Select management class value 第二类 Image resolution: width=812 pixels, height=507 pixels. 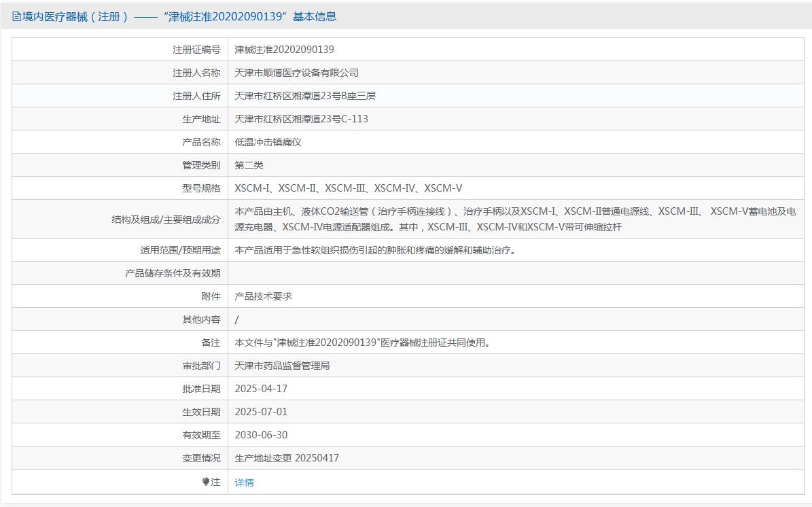click(249, 165)
